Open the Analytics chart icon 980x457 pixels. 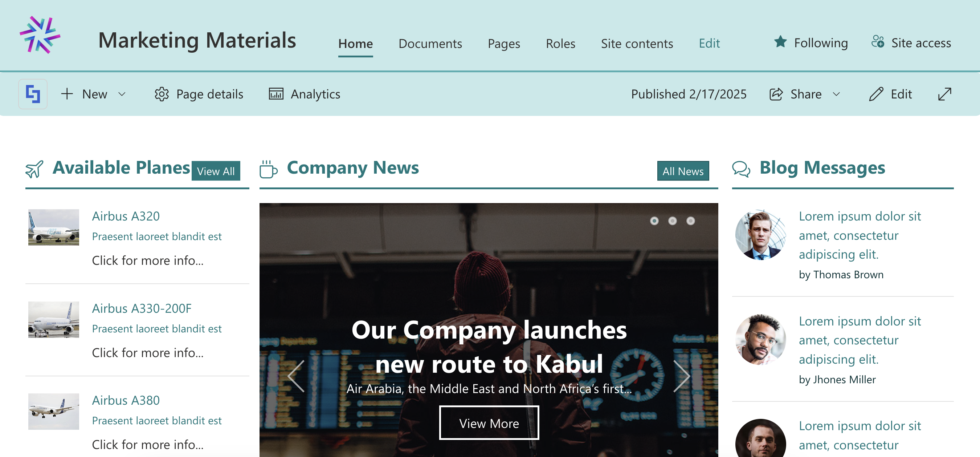[x=276, y=94]
